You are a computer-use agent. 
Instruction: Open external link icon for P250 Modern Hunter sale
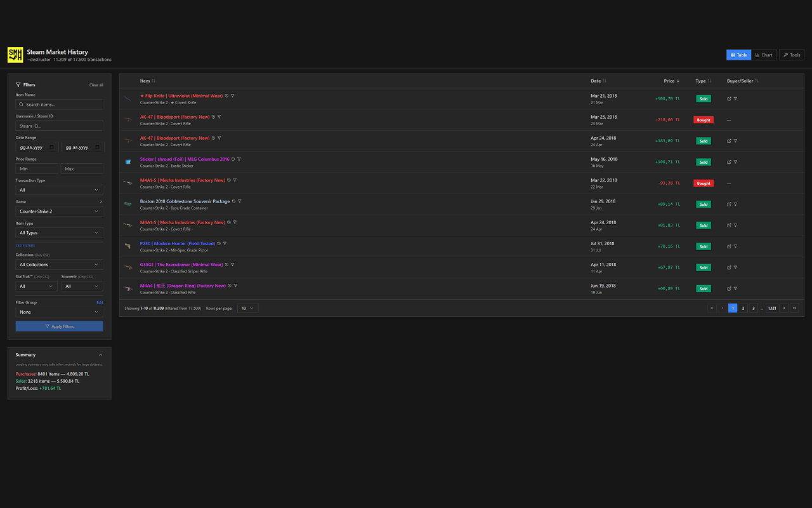click(728, 246)
